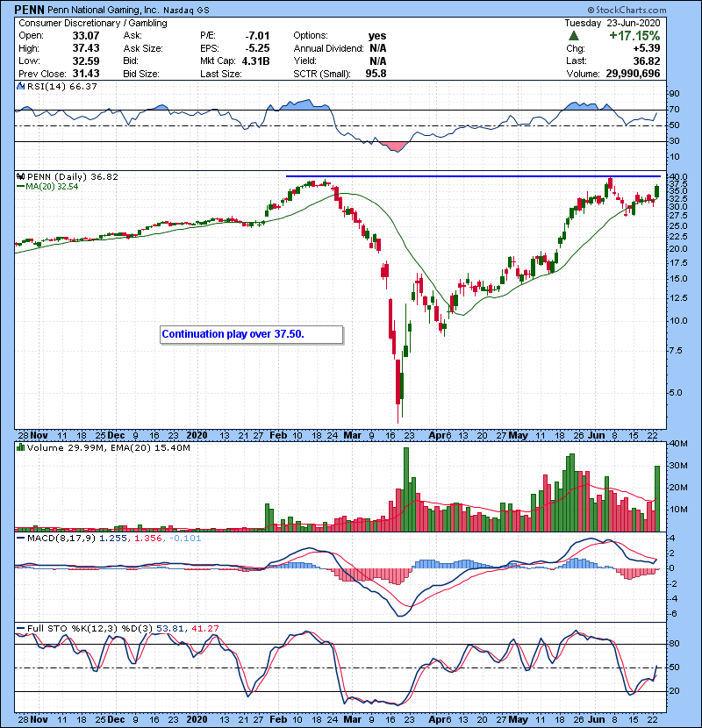Click the SCTR (Small) value 95.8

coord(376,74)
